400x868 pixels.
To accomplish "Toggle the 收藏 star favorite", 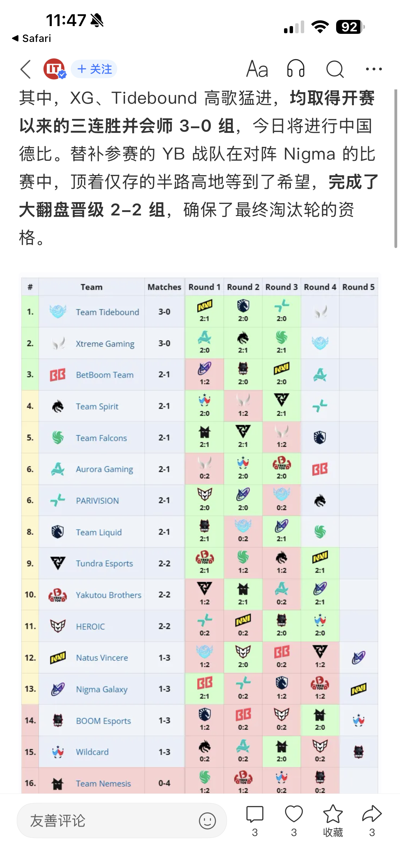I will (333, 821).
